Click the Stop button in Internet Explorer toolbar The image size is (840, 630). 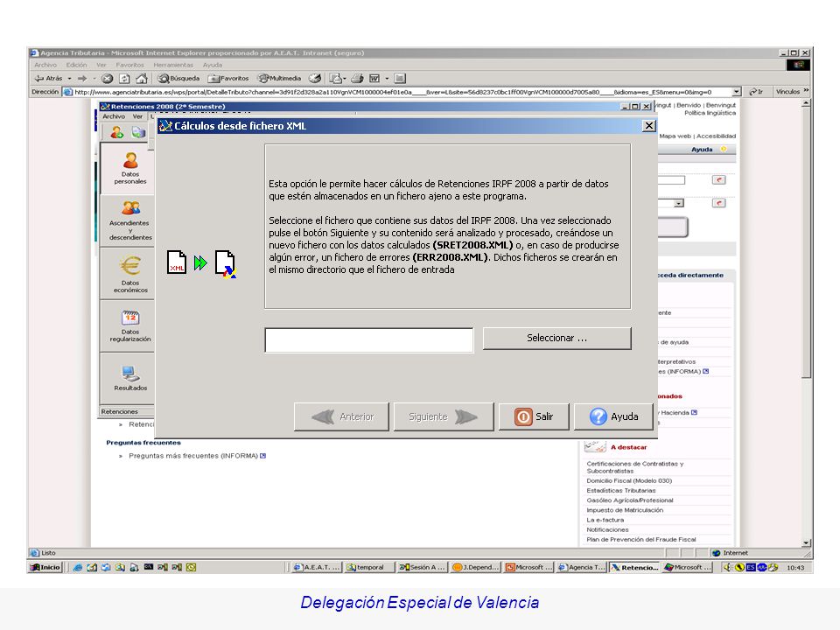tap(107, 79)
